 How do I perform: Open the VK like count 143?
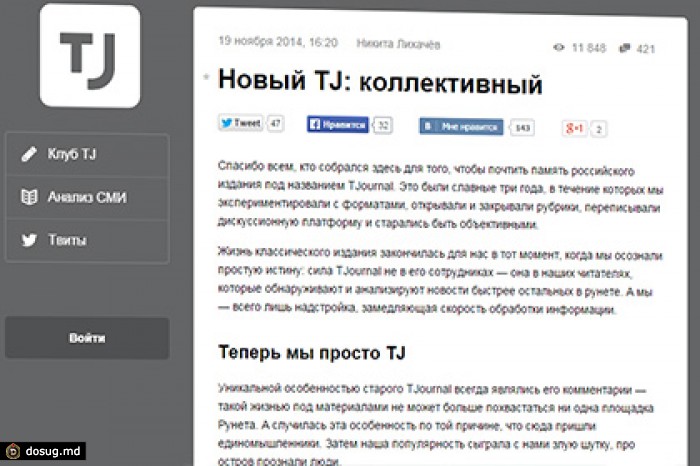522,128
